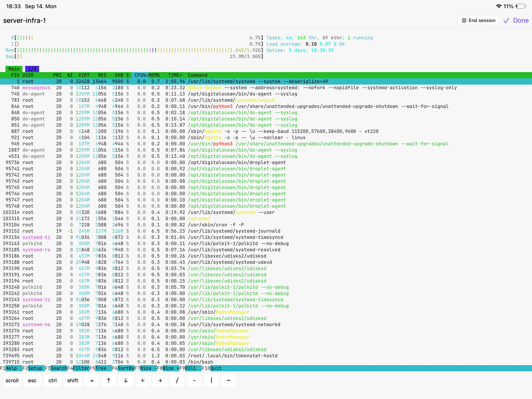
Task: Sort by the RES column header
Action: click(102, 75)
